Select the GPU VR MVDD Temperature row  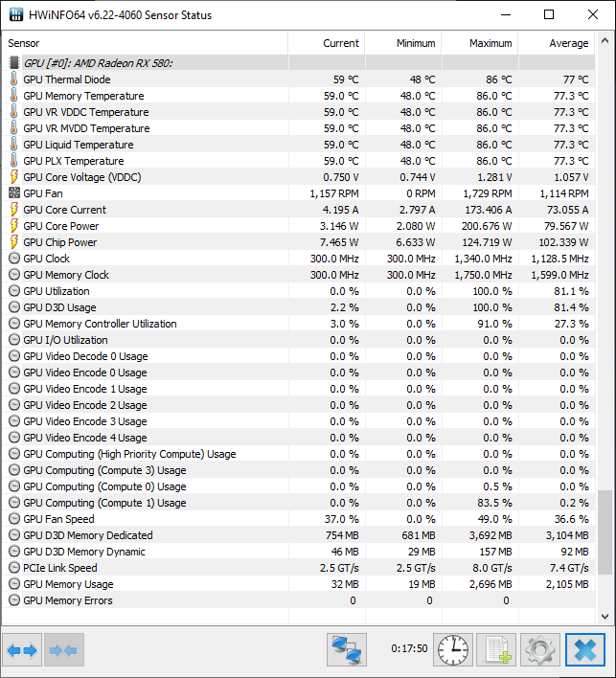(299, 128)
